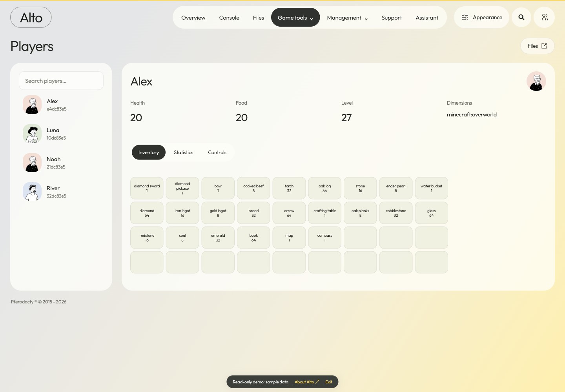Select the emerald inventory slot
This screenshot has height=392, width=565.
(x=218, y=238)
